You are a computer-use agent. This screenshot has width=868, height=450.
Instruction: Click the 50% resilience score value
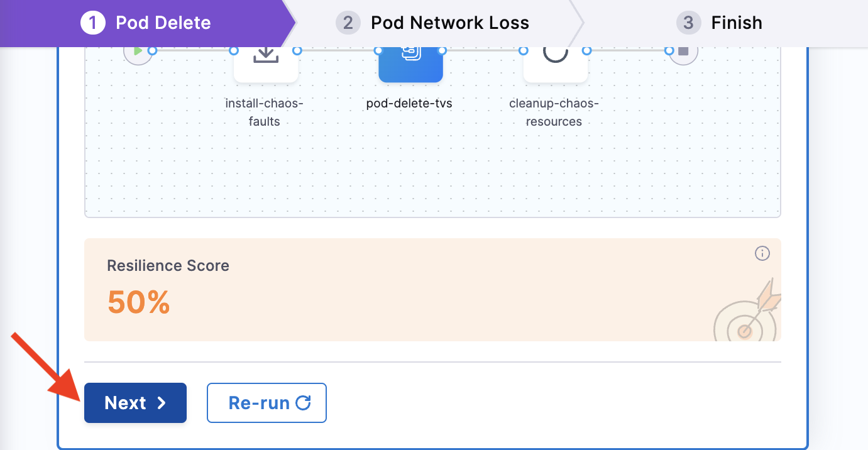pos(138,302)
